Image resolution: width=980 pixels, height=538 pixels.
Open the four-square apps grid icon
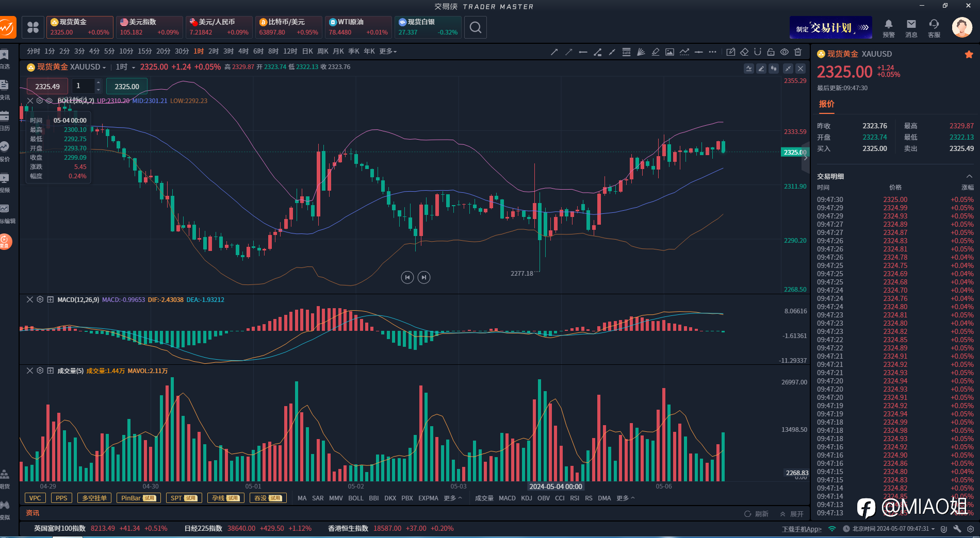33,27
